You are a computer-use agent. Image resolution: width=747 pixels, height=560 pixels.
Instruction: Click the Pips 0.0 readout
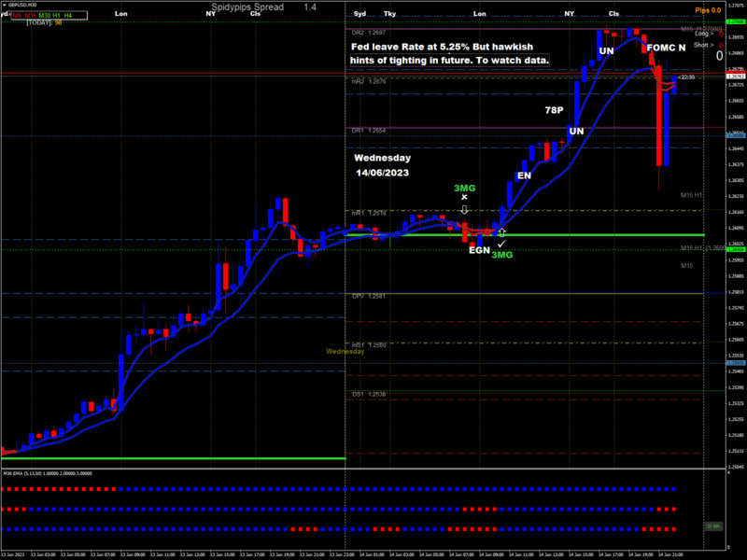[x=708, y=10]
